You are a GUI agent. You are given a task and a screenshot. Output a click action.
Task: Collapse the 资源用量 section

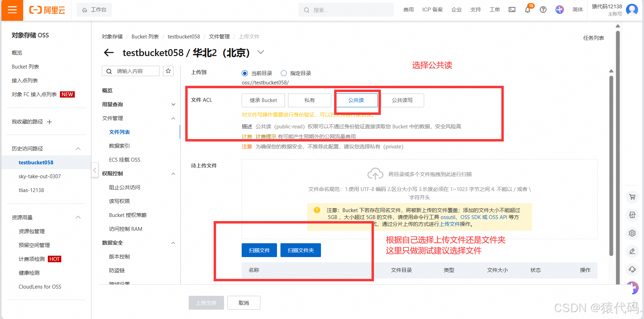click(78, 217)
